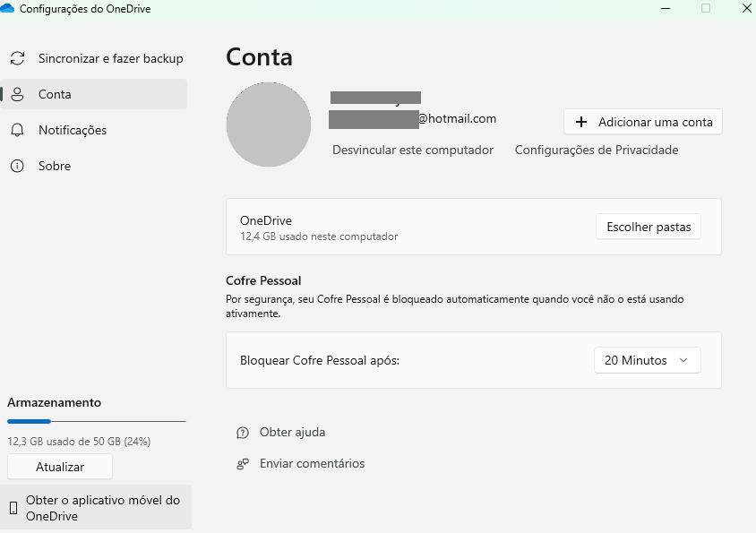Click the sync arrows icon in sidebar
This screenshot has height=533, width=756.
[x=17, y=58]
